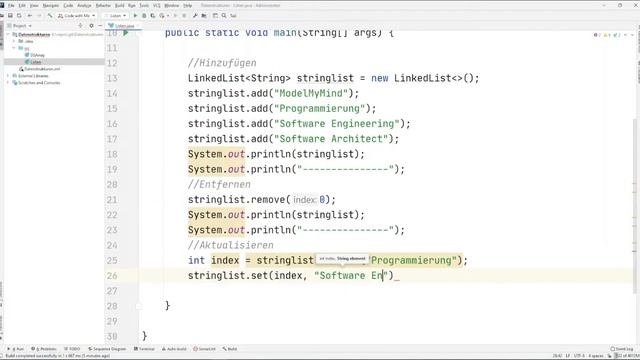Click the Profiler icon in toolbar
Screen dimensions: 640x360
[162, 16]
